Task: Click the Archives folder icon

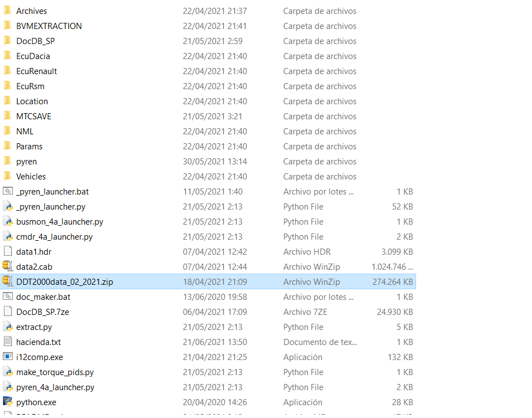Action: 7,11
